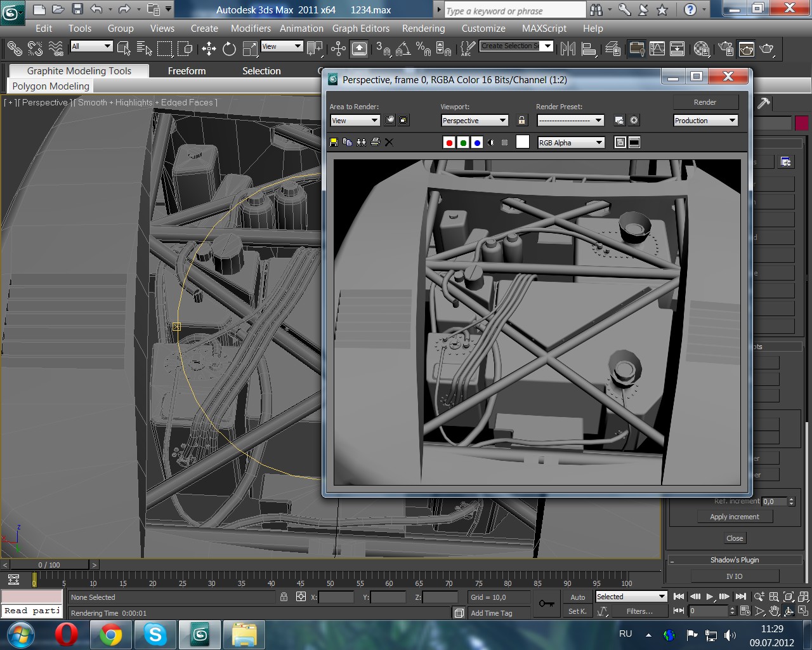The width and height of the screenshot is (812, 650).
Task: Open the RGB Alpha channel dropdown
Action: pos(571,142)
